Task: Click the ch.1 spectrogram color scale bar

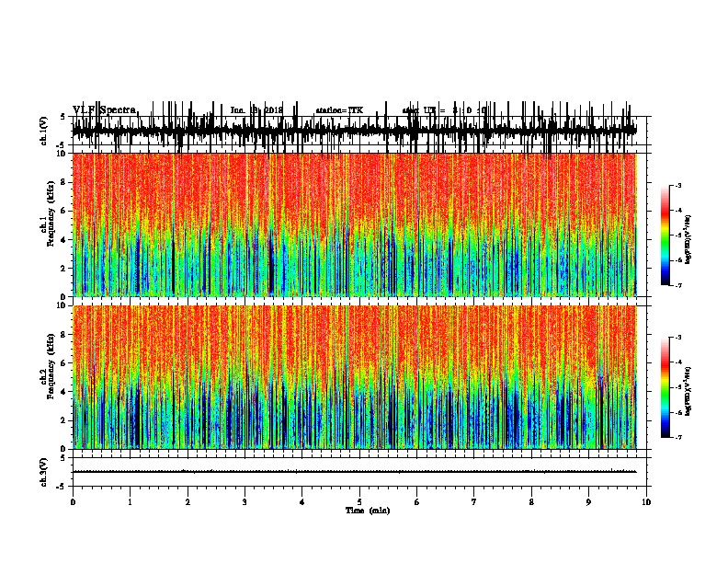Action: pyautogui.click(x=665, y=236)
